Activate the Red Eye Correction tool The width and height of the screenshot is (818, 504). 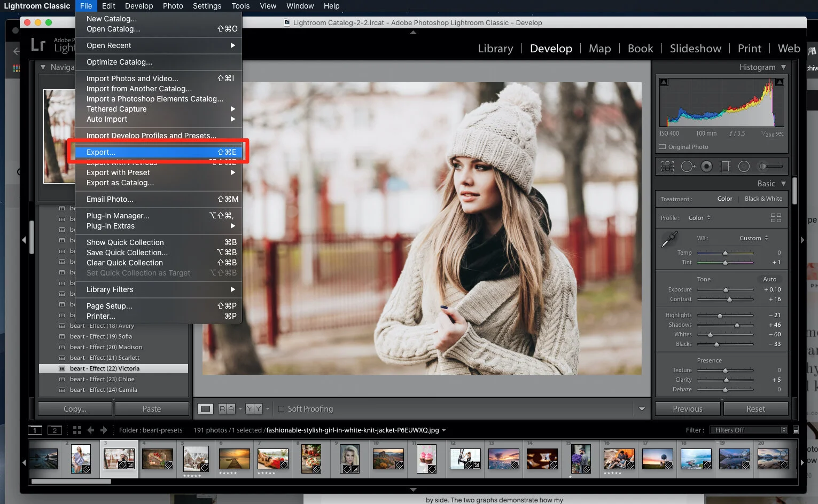(x=706, y=167)
